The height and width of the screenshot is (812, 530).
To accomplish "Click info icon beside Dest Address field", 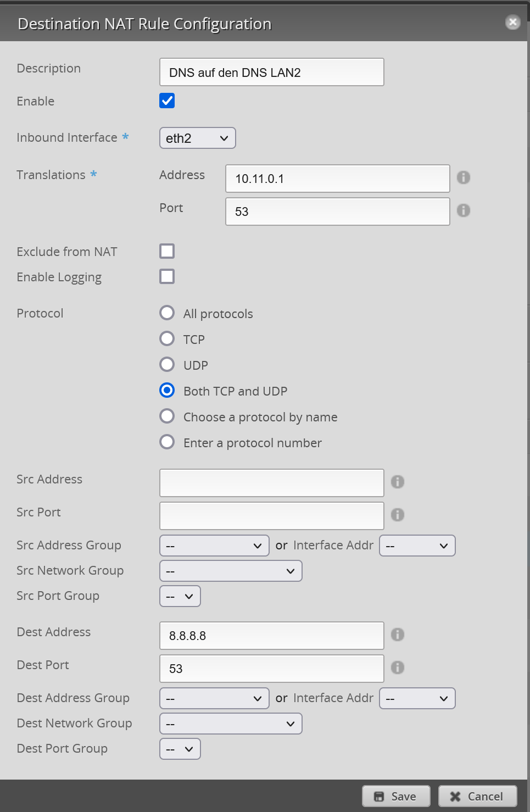I will click(397, 635).
